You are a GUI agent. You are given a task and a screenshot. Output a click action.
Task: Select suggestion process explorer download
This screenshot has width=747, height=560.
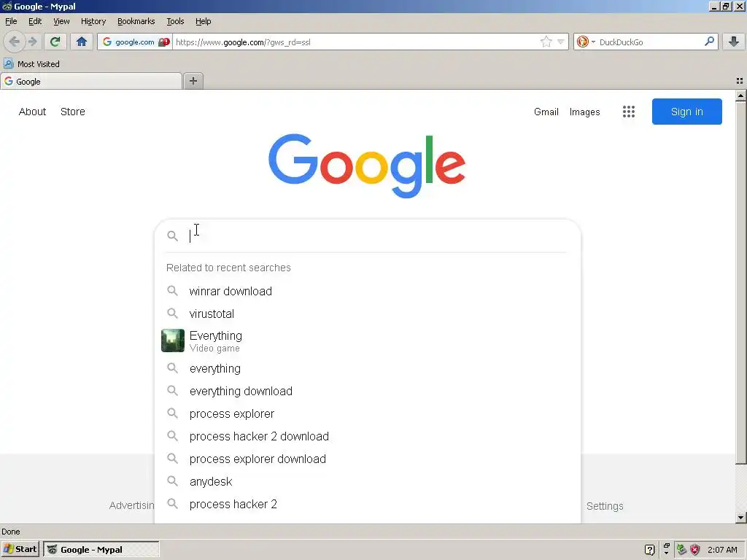click(258, 459)
